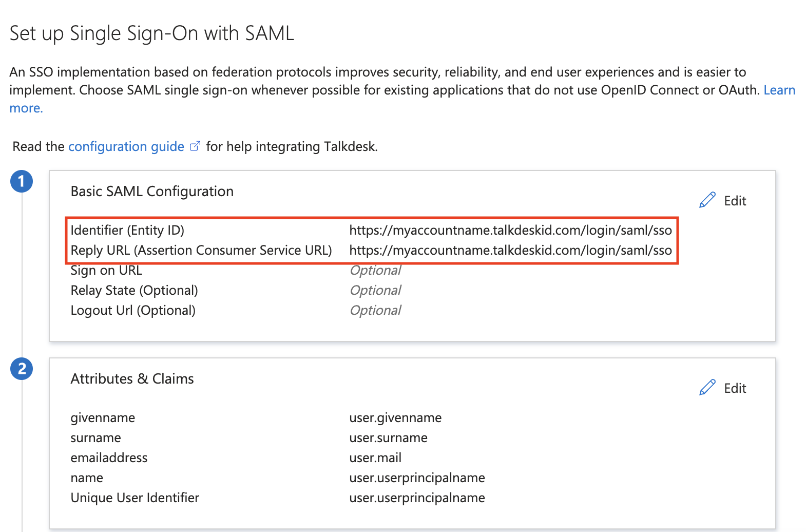806x532 pixels.
Task: Click the external link icon beside configuration guide
Action: 195,146
